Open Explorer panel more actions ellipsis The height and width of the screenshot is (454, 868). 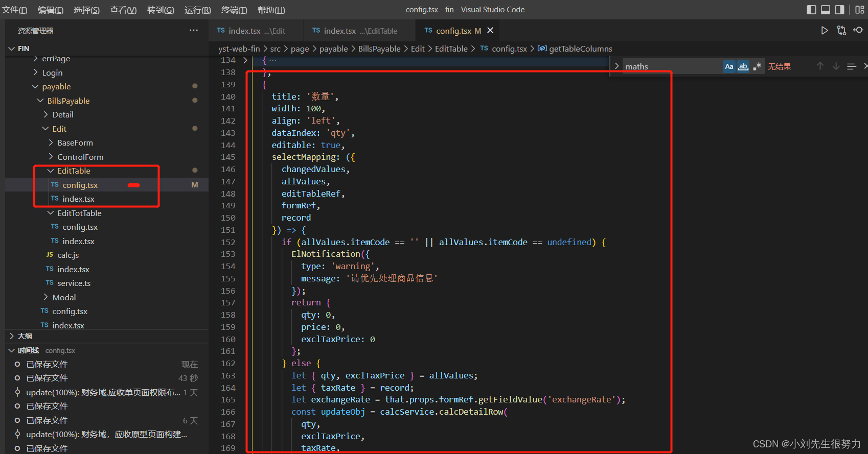(193, 31)
